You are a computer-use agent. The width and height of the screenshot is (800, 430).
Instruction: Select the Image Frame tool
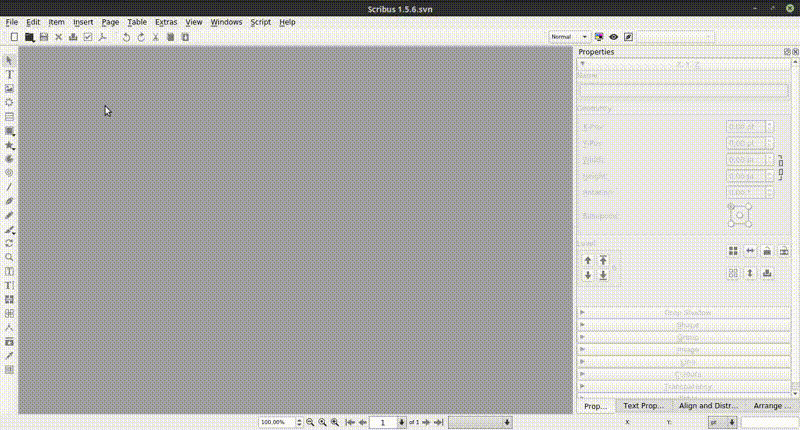tap(10, 88)
